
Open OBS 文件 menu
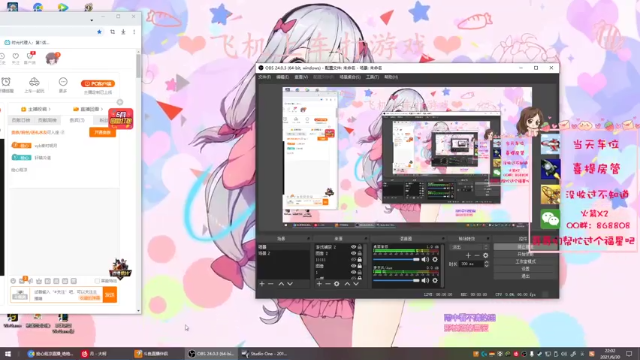pyautogui.click(x=264, y=77)
